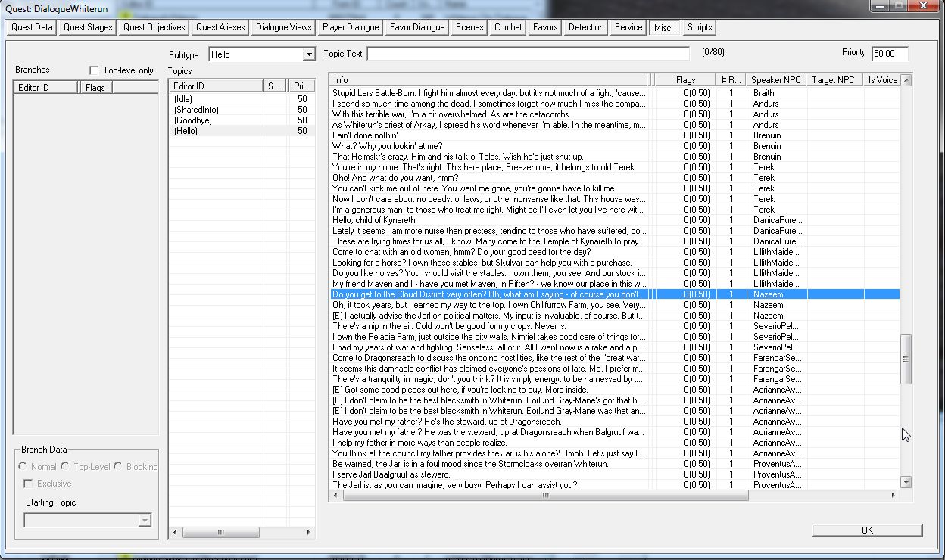Screen dimensions: 945x560
Task: Select the 'You're in my home' Terek row
Action: pos(615,167)
